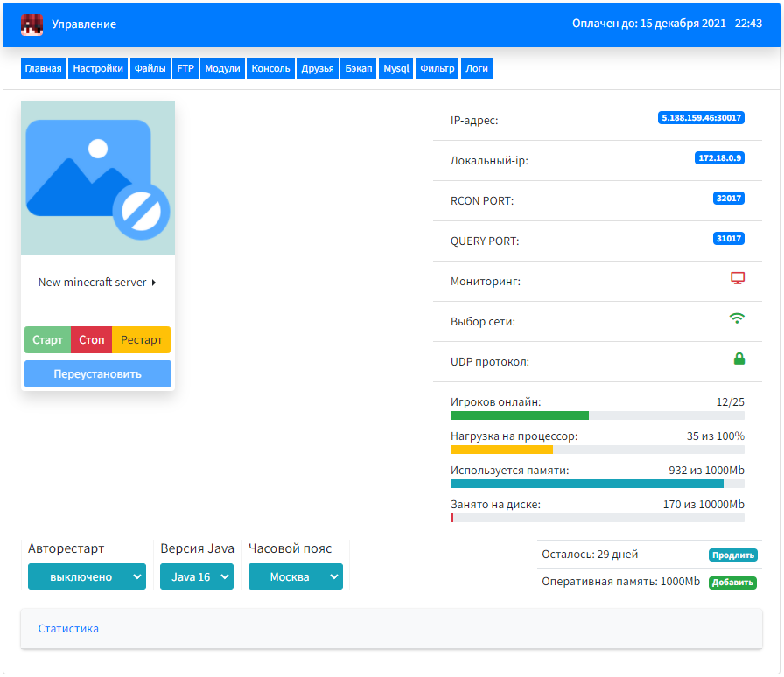
Task: Stop the server with the Стоп button
Action: click(92, 340)
